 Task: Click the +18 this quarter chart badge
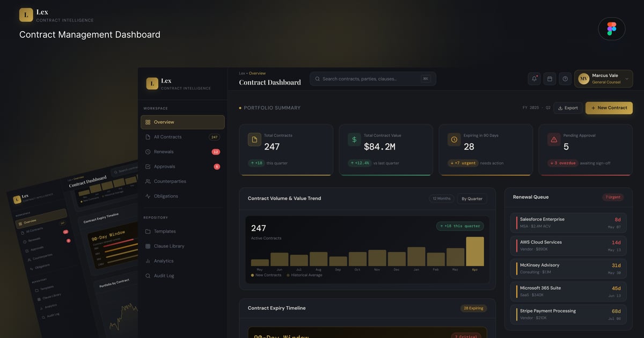460,226
